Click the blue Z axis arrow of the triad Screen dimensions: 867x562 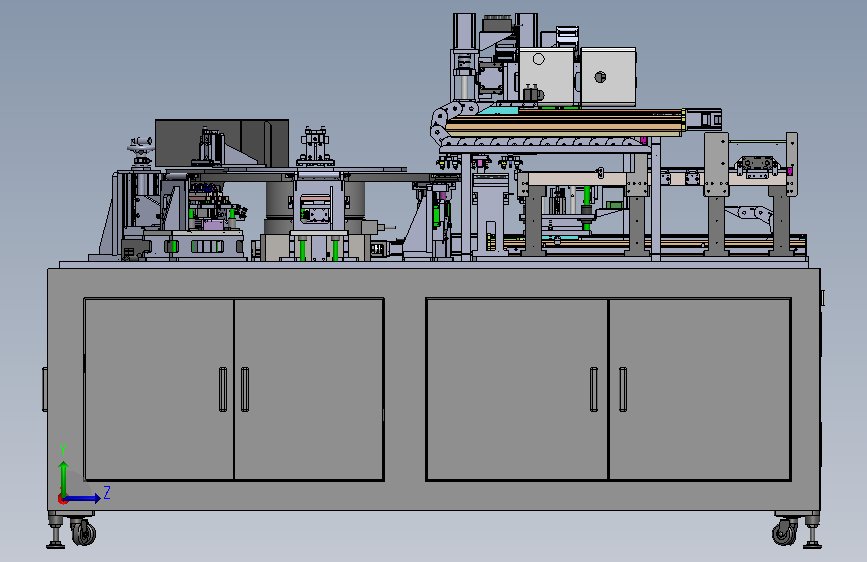tap(83, 498)
